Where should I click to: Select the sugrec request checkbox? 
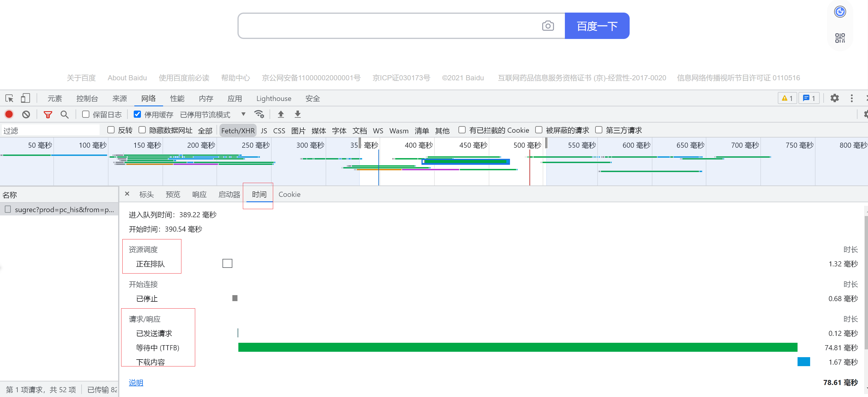point(8,209)
